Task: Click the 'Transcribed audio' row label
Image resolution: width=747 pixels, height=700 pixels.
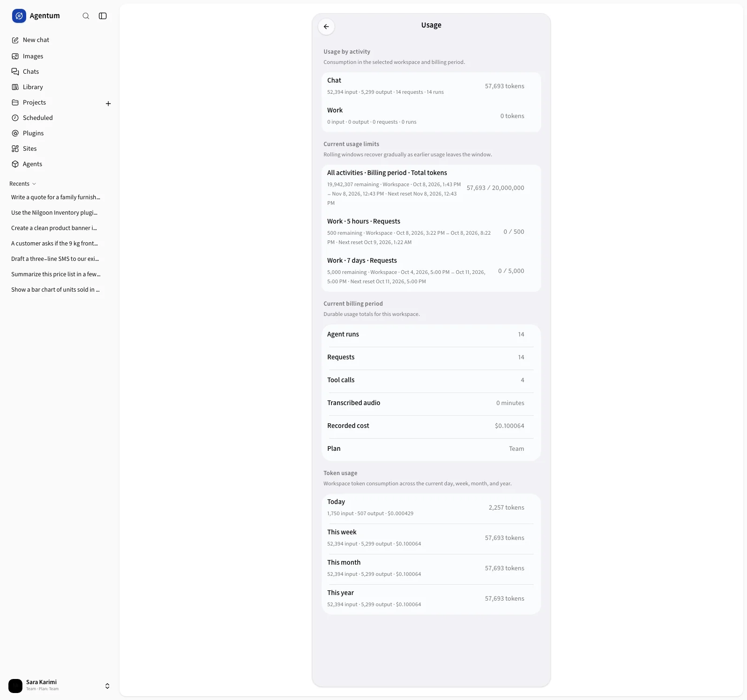Action: [354, 403]
